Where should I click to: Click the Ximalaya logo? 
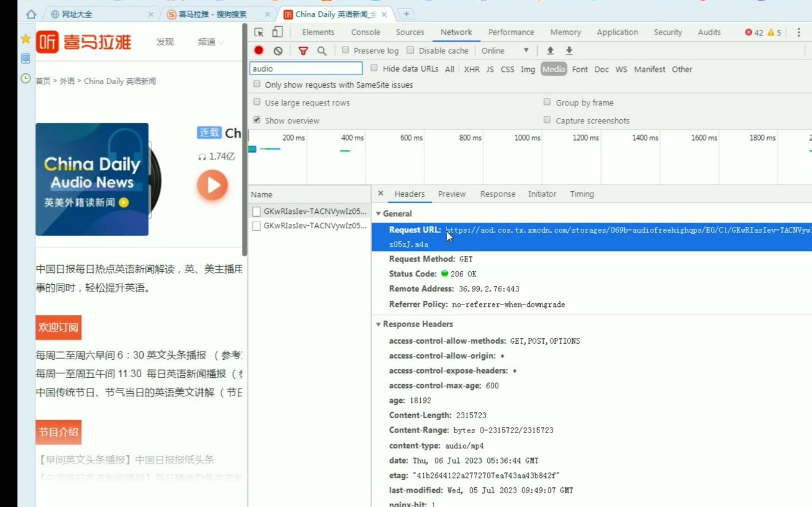point(83,42)
